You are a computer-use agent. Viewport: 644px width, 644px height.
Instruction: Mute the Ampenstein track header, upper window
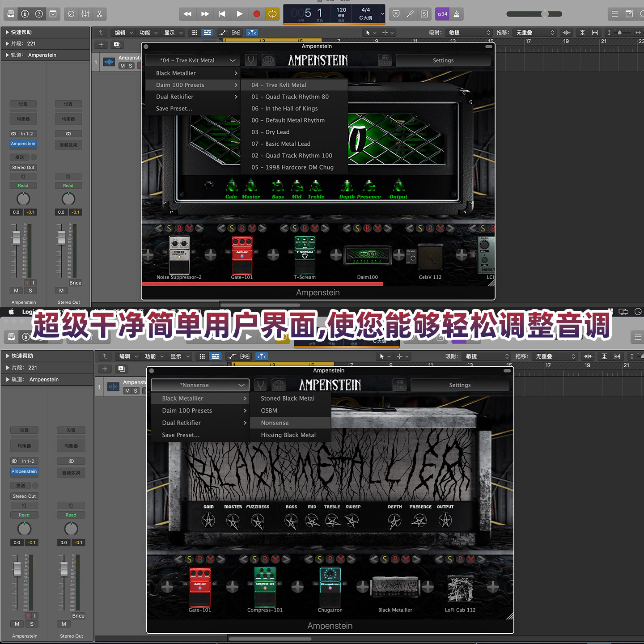click(x=123, y=66)
